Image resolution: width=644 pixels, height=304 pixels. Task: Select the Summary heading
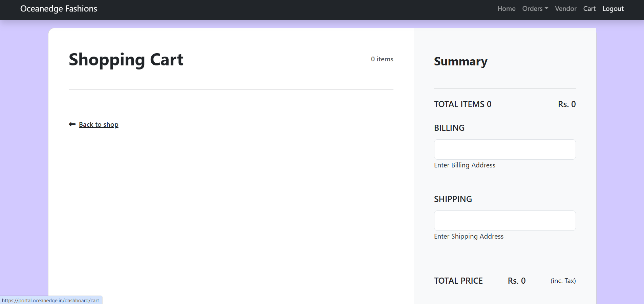460,62
